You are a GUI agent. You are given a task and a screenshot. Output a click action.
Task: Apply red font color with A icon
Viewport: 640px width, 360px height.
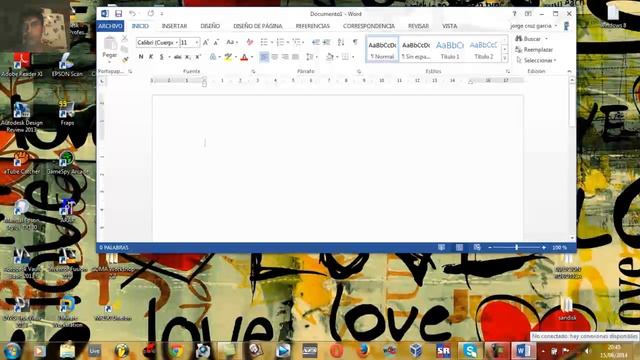244,57
